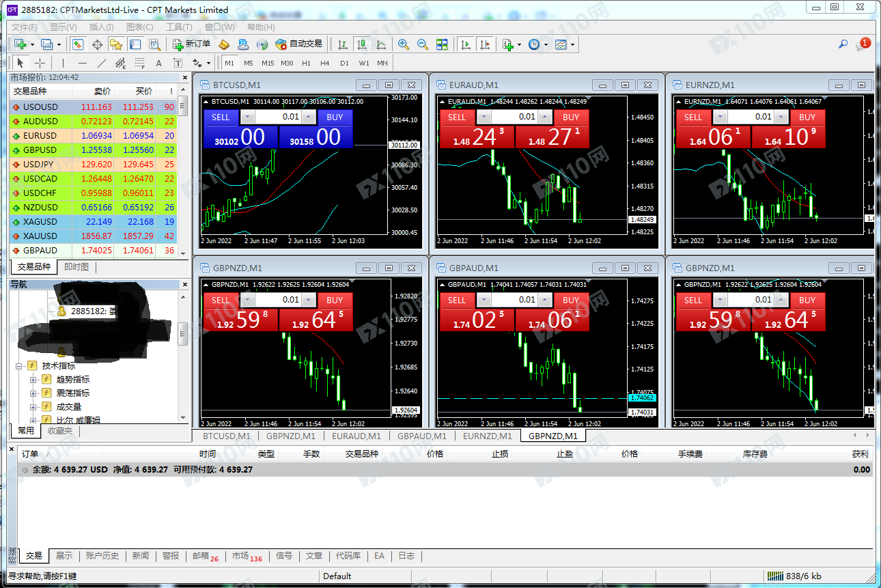Select XAUUSD row in Market Watch
The height and width of the screenshot is (588, 881).
tap(41, 236)
